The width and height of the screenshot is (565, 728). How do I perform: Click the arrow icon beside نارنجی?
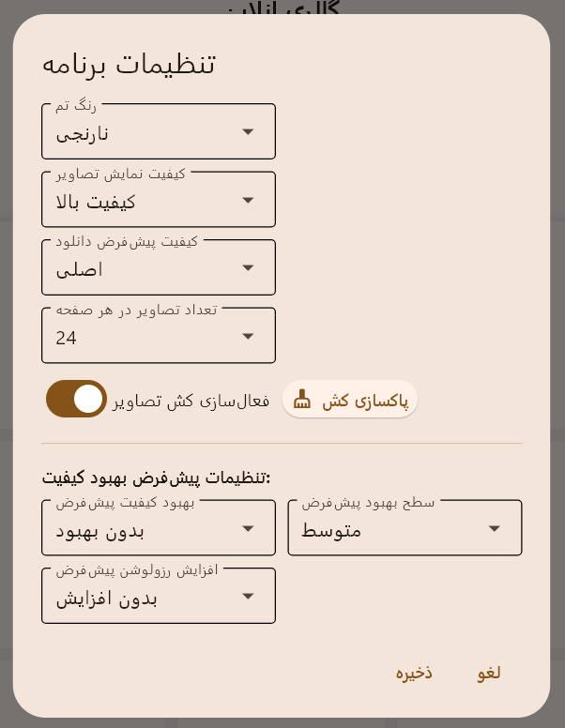point(248,132)
